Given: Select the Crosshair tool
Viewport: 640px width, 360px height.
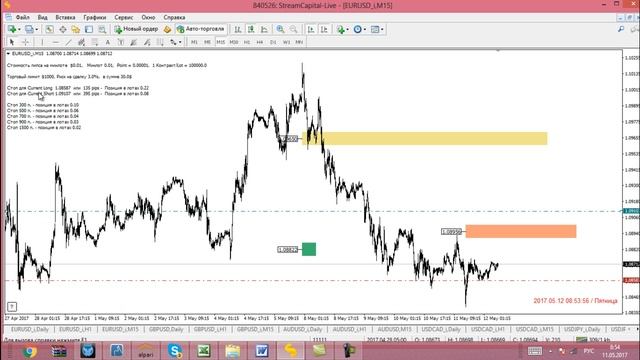Looking at the screenshot, I should pos(25,42).
